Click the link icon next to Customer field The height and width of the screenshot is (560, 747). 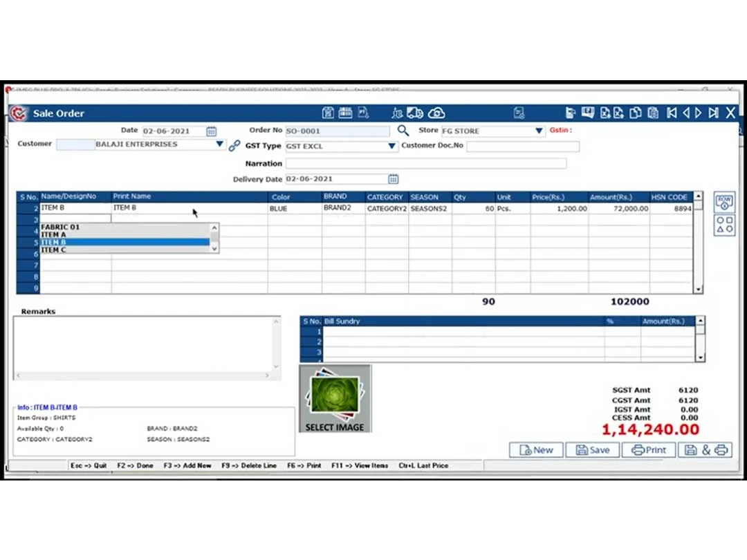pyautogui.click(x=234, y=145)
